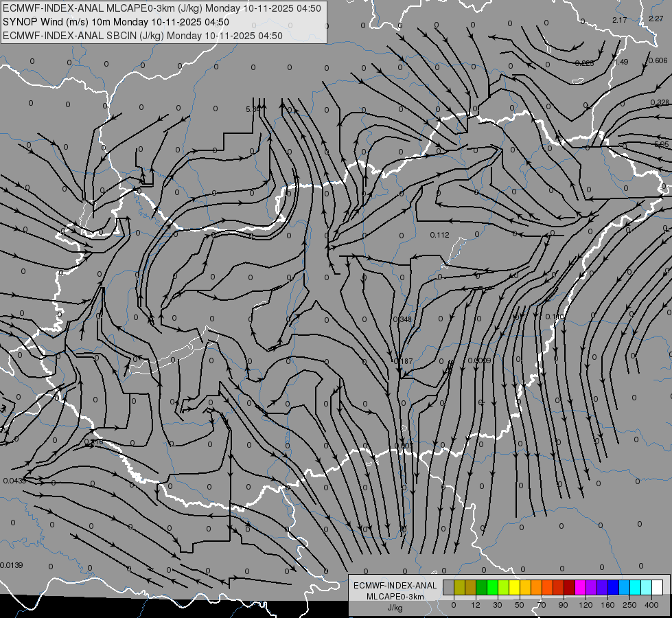
Task: Click the gray swatch in the MLCAPE legend
Action: point(449,587)
